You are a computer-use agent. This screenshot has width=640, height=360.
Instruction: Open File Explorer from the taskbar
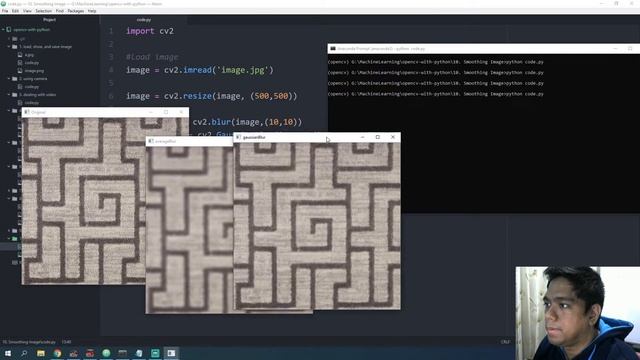[41, 353]
